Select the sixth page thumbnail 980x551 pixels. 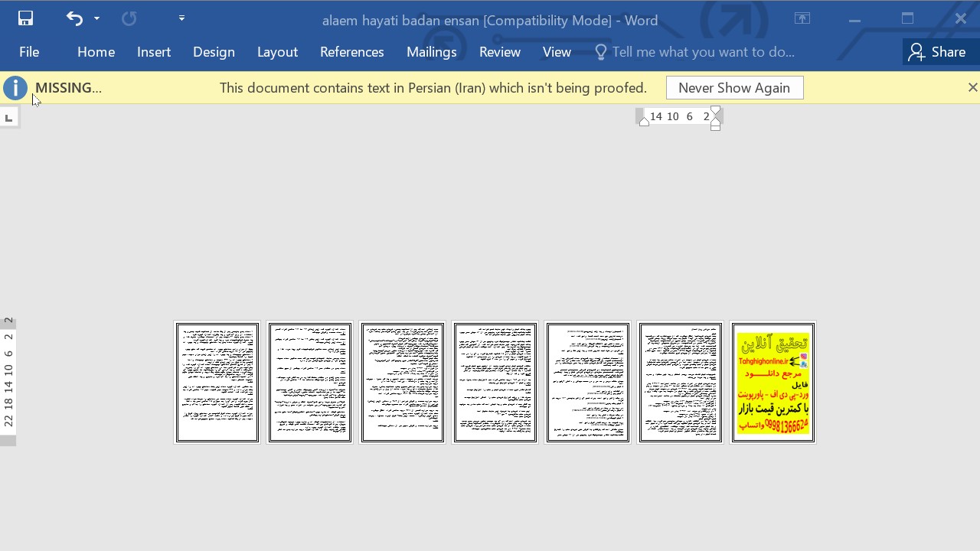[681, 383]
